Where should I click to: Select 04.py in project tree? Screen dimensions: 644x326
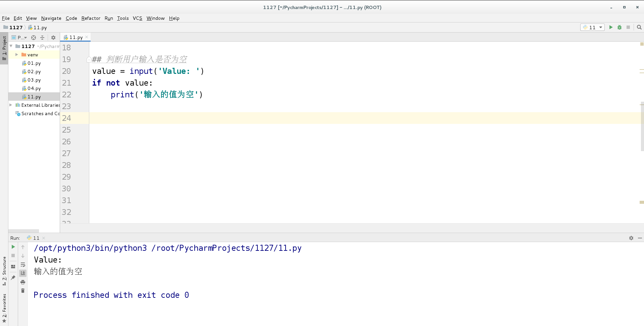31,88
